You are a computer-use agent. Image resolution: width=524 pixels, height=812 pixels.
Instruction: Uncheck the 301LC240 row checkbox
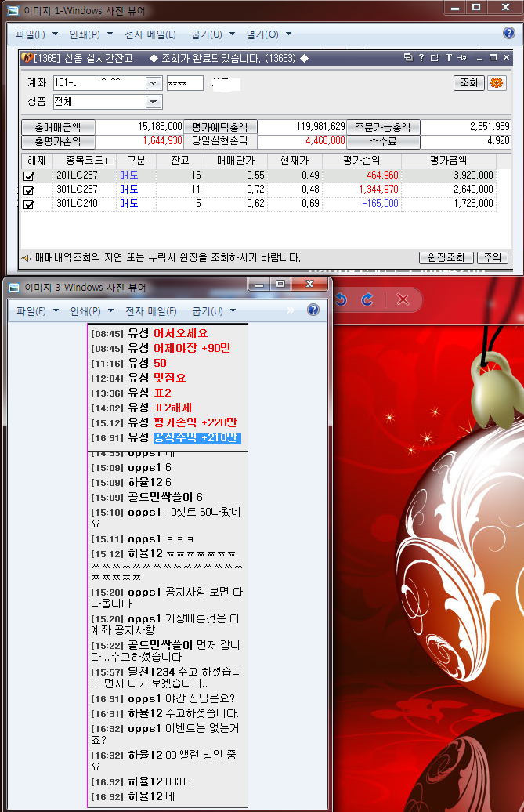pyautogui.click(x=29, y=204)
